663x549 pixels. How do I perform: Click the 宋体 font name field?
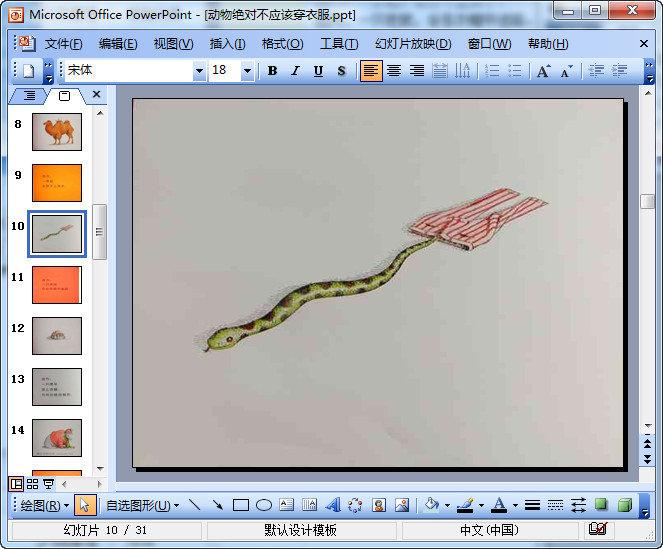[x=129, y=71]
